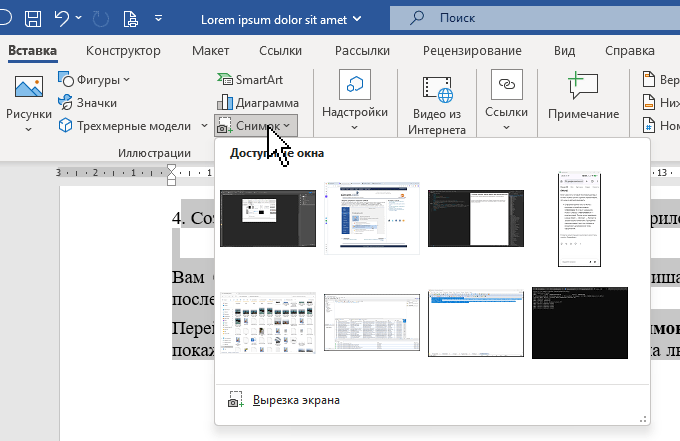Insert icons via Значки
The width and height of the screenshot is (680, 441).
pos(87,103)
